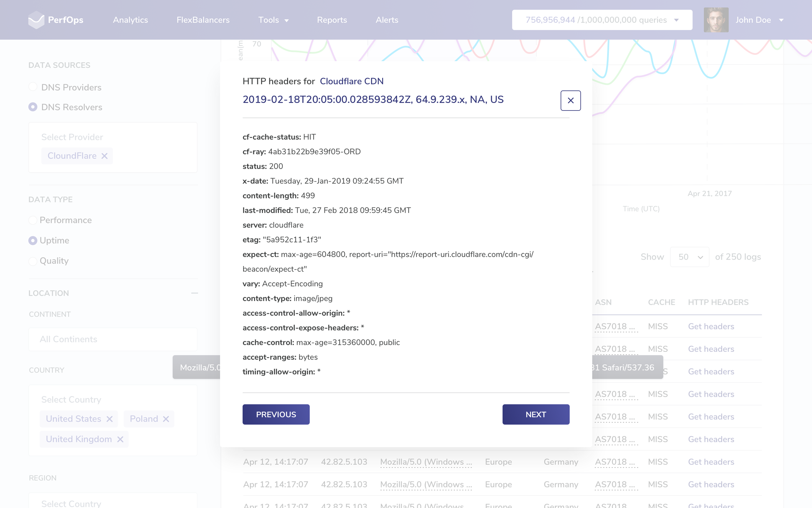812x508 pixels.
Task: Change logs per page via the 50 dropdown
Action: 689,257
